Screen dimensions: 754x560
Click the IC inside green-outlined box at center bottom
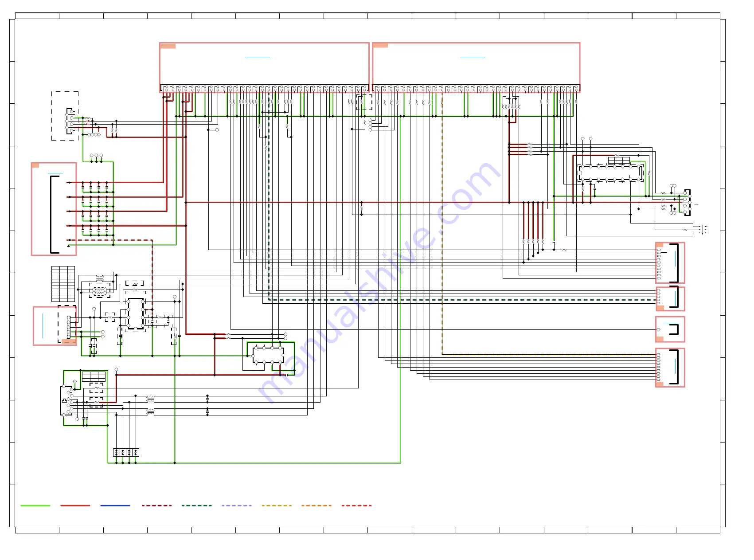tap(268, 356)
